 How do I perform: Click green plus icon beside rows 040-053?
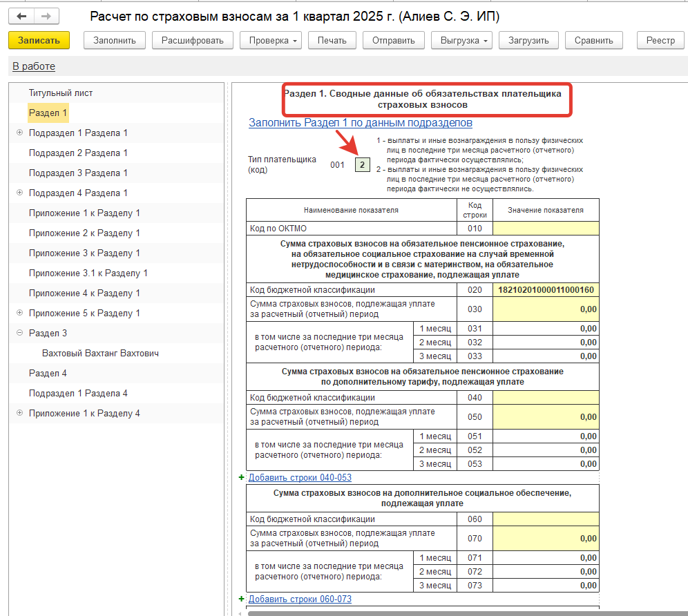(x=241, y=477)
